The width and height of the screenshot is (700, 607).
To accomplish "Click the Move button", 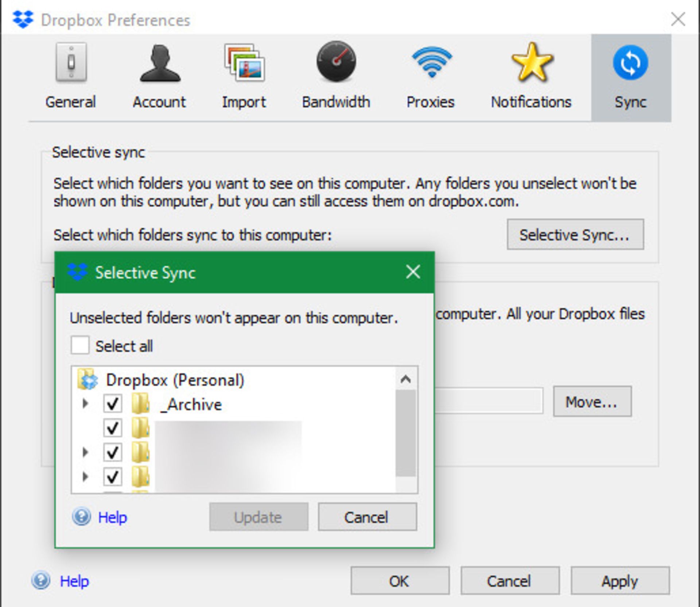I will coord(591,402).
